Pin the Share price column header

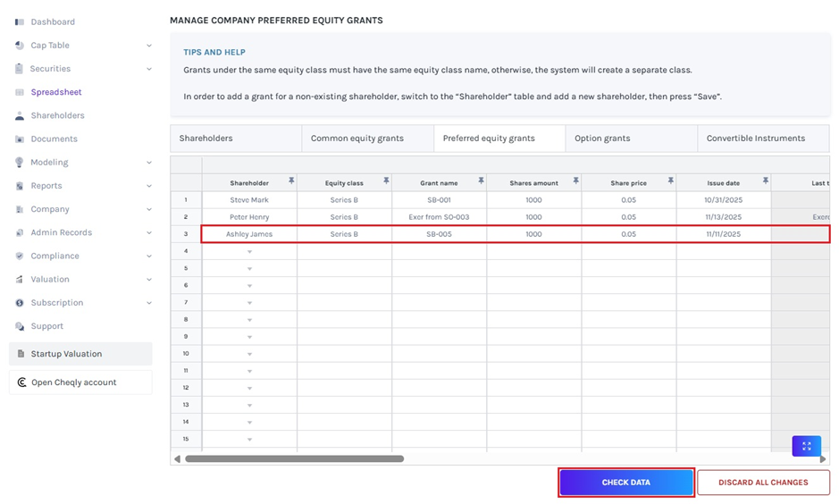(x=670, y=181)
